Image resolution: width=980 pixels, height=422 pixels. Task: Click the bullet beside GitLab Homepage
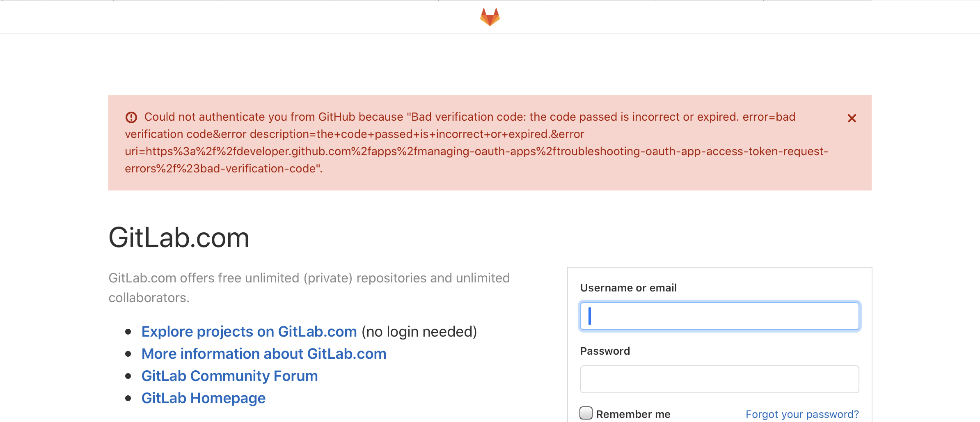coord(128,398)
